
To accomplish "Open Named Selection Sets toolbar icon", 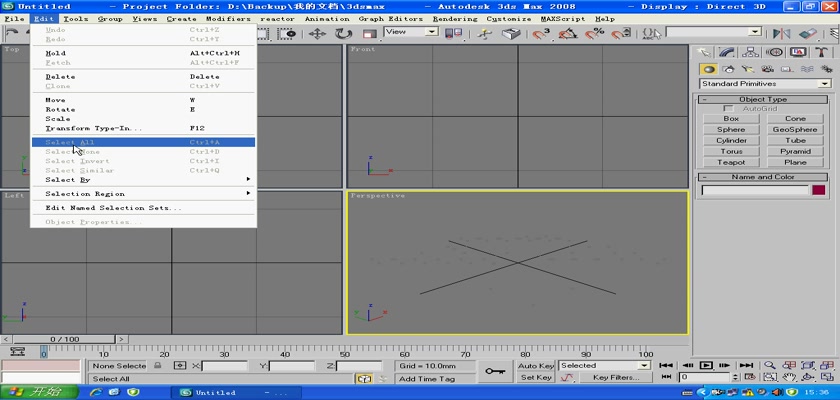I will (x=651, y=34).
